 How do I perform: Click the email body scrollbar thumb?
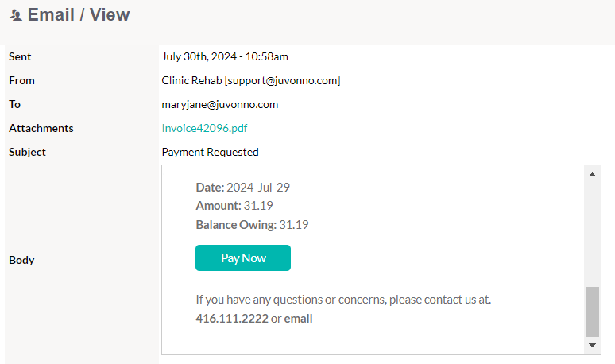tap(592, 312)
